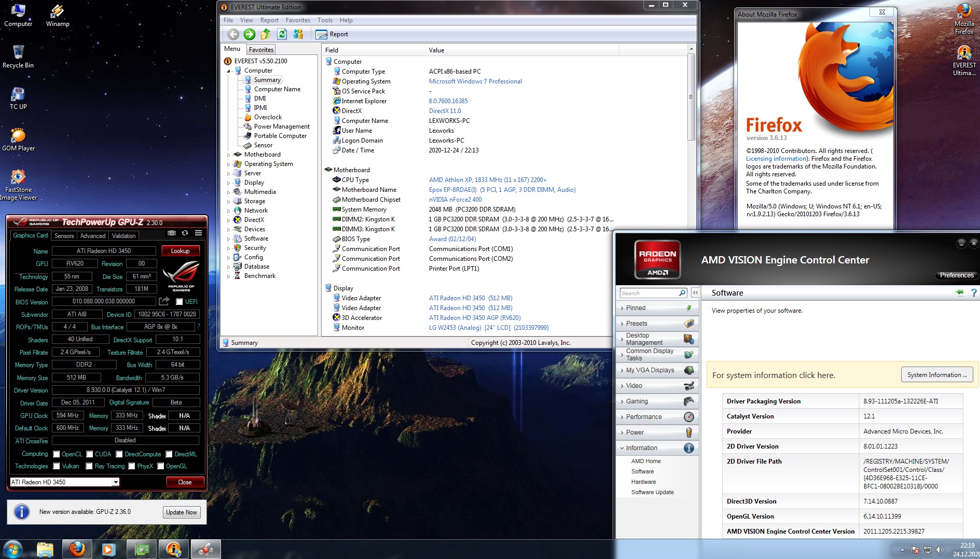Expand Motherboard node in EVEREST tree
This screenshot has height=559, width=980.
click(228, 155)
